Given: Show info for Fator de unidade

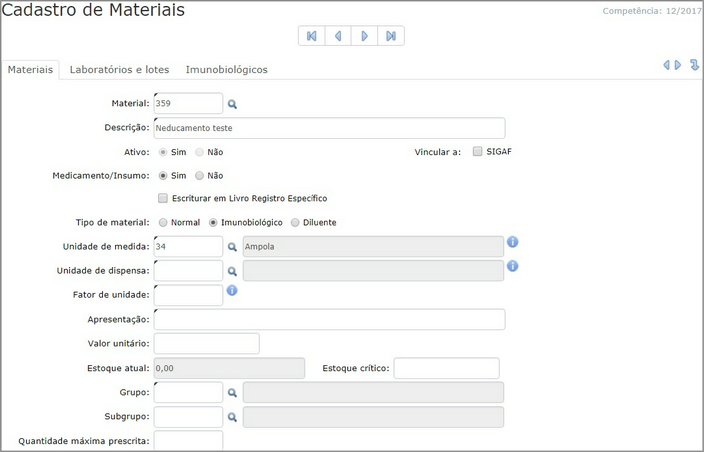Looking at the screenshot, I should (232, 290).
